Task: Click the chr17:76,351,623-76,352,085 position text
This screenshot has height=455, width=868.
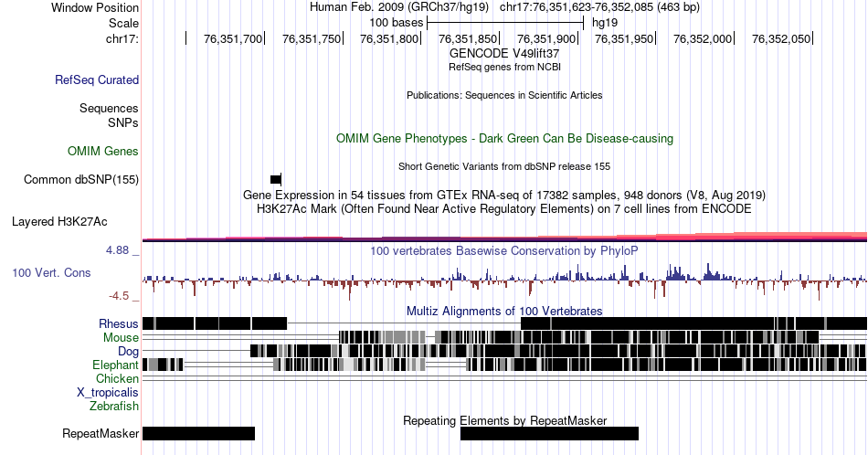Action: coord(599,7)
